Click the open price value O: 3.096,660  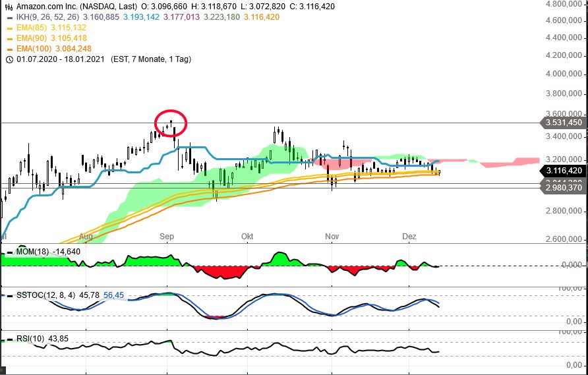pos(164,7)
